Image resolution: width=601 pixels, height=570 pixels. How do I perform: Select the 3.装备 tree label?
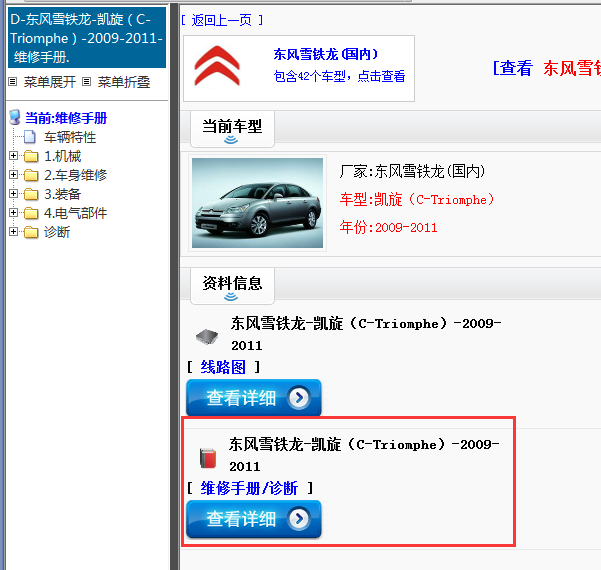pos(62,194)
